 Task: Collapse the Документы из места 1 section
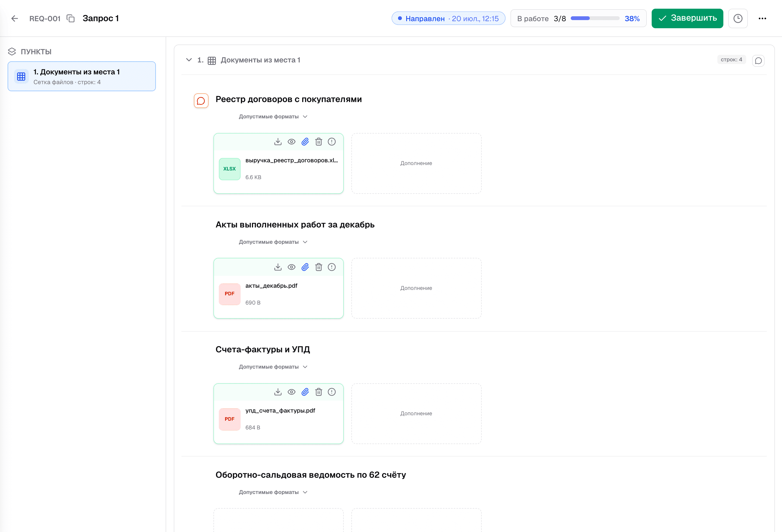[x=189, y=60]
